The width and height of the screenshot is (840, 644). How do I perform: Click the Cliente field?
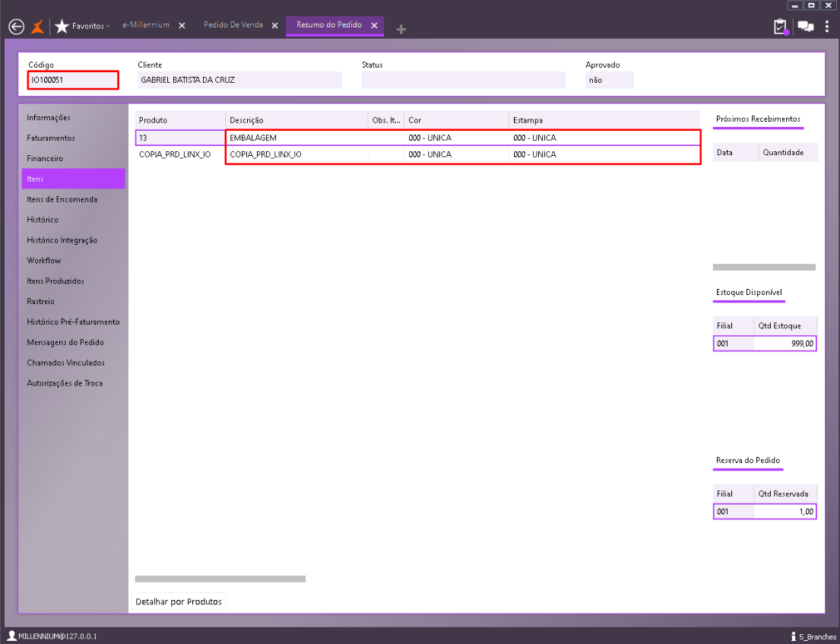[239, 80]
